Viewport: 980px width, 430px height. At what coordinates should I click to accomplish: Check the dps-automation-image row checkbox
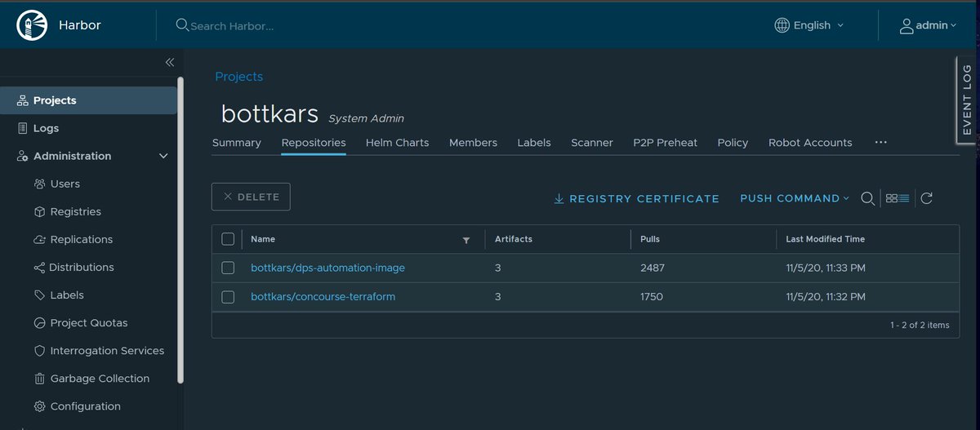228,268
